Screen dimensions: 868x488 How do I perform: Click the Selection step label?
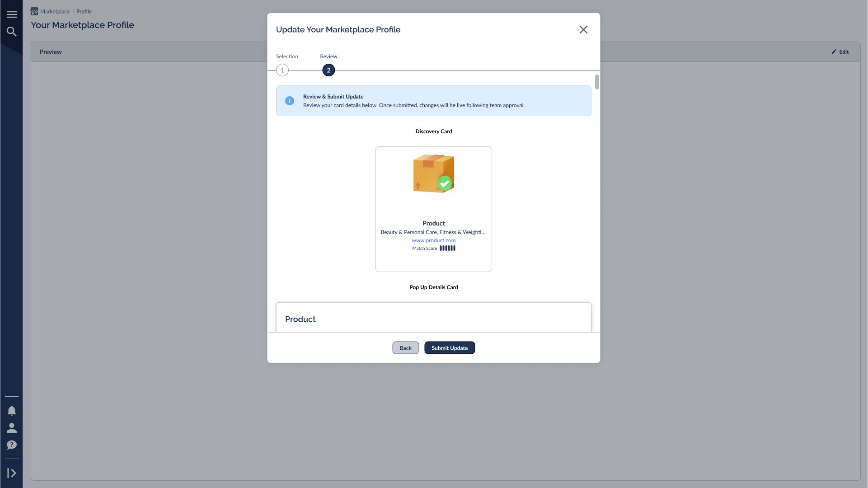coord(287,56)
